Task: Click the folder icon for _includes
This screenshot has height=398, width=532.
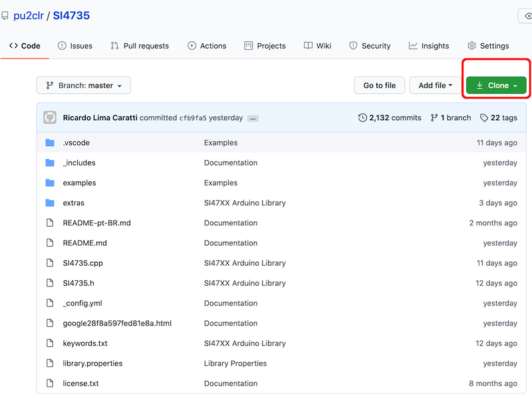Action: (50, 163)
